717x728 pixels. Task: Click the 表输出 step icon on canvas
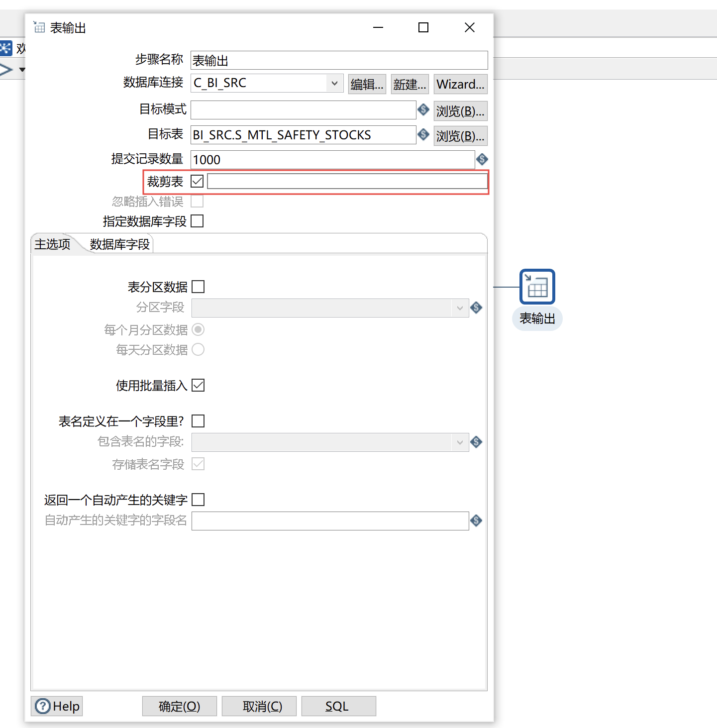click(x=537, y=287)
